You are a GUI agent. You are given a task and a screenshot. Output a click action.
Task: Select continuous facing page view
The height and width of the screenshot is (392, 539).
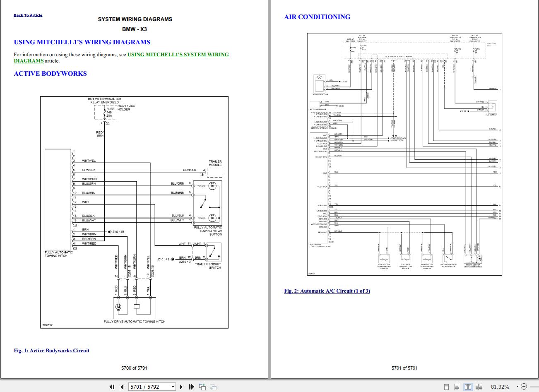pyautogui.click(x=479, y=387)
